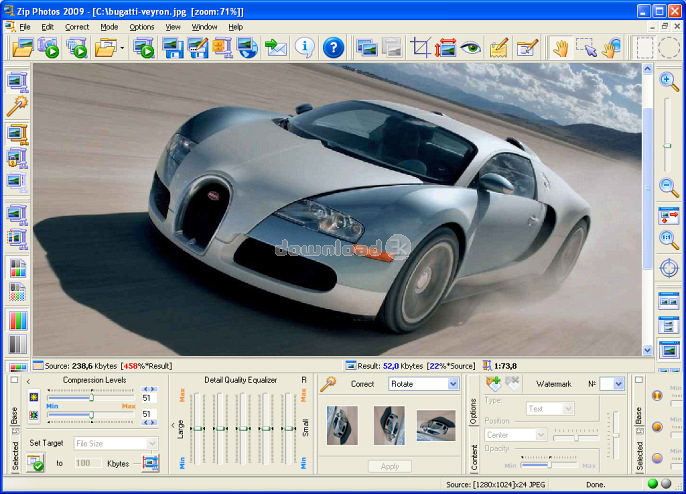Click the Zoom Out magnifier icon
686x494 pixels.
pyautogui.click(x=668, y=187)
